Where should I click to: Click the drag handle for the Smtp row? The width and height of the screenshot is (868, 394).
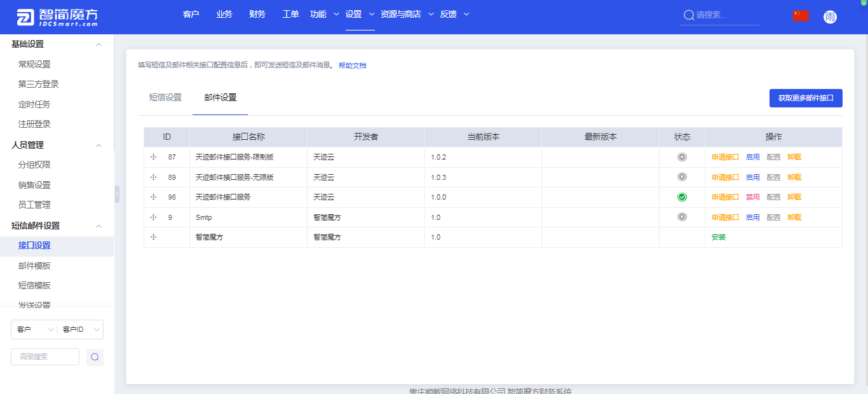click(x=153, y=217)
